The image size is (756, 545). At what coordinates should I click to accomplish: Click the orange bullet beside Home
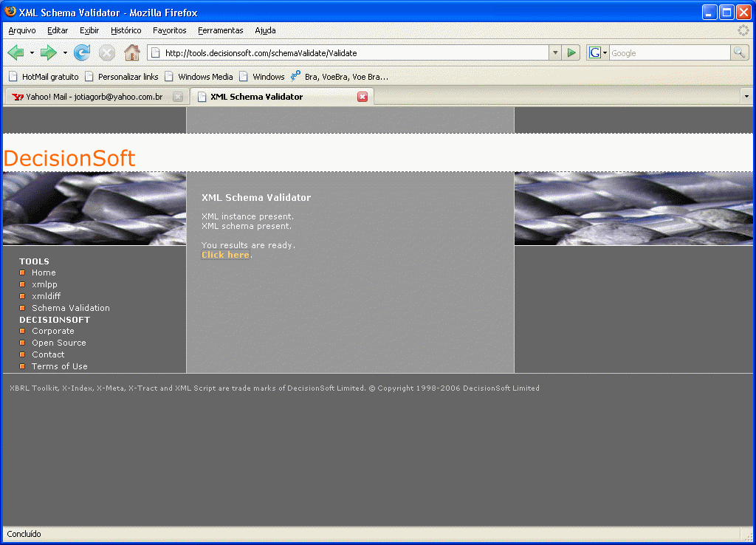click(22, 272)
